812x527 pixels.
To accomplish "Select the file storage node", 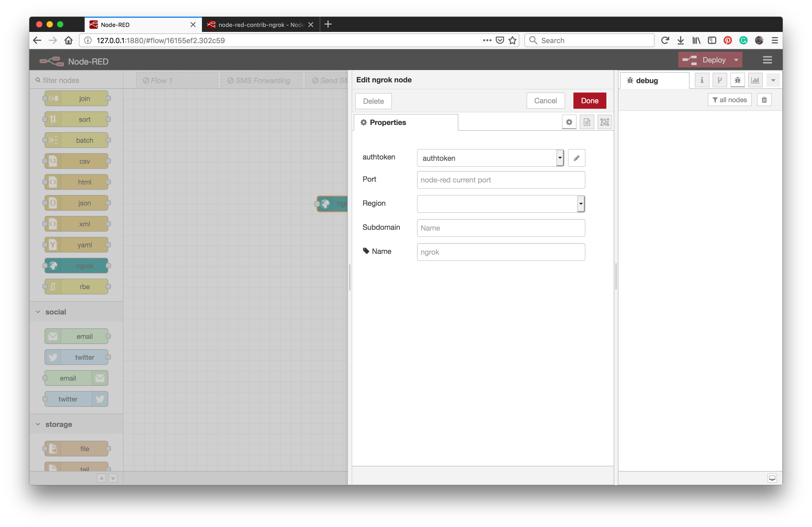I will (76, 449).
